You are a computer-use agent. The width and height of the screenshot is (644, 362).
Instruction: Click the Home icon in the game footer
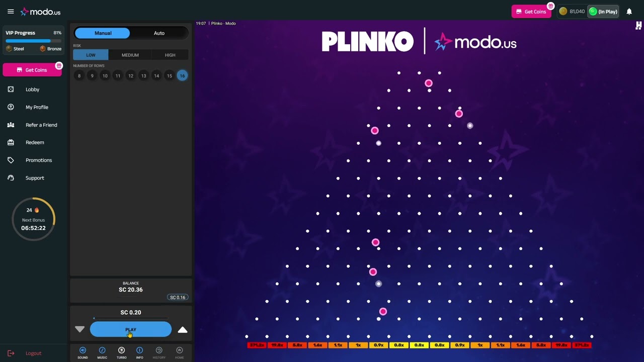pos(179,350)
